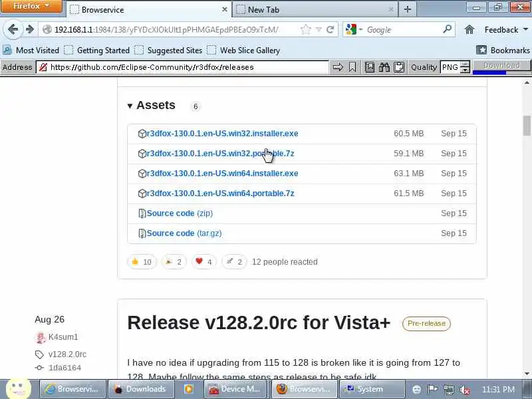Click the search magnifier in the Google box

(x=448, y=29)
